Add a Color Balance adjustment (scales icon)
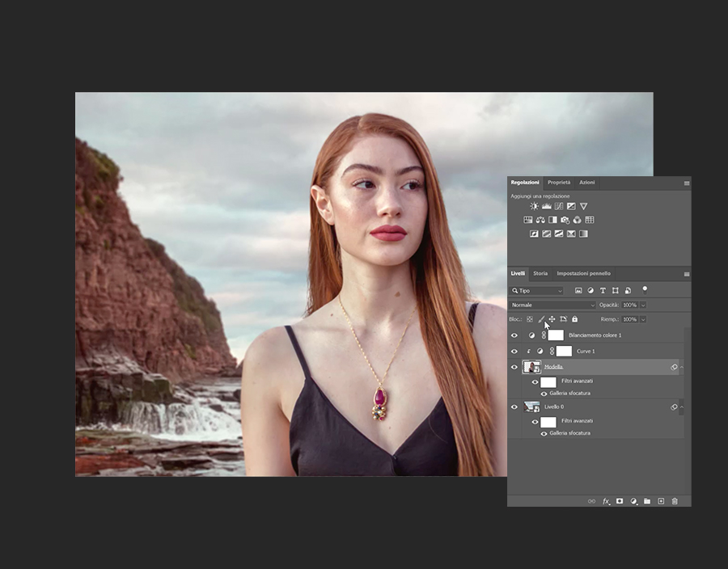This screenshot has height=569, width=728. tap(540, 220)
